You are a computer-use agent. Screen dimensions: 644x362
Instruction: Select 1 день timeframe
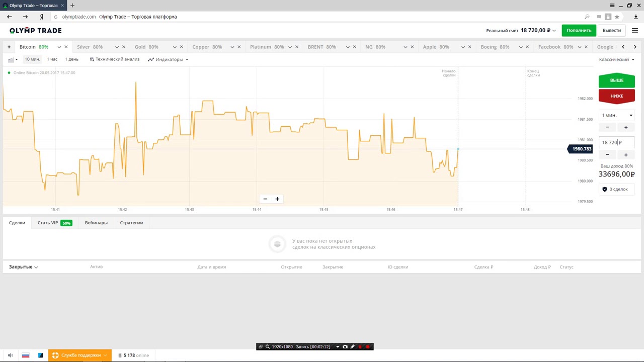[71, 59]
